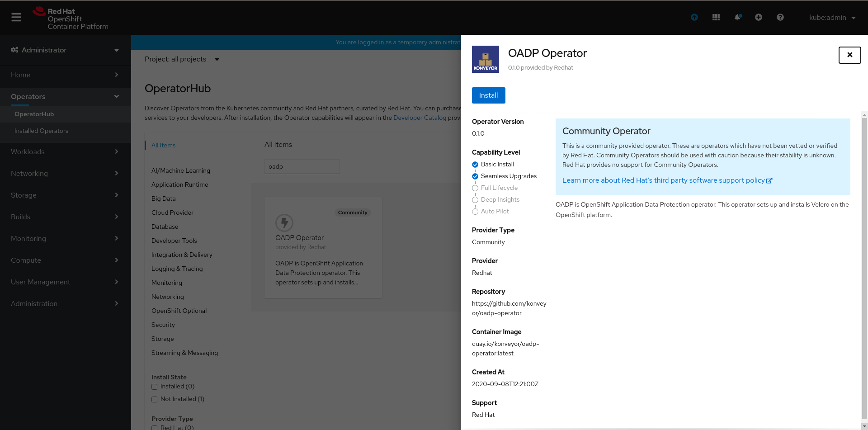Screen dimensions: 868x430
Task: Open the OADP Operator catalog card
Action: tap(323, 247)
